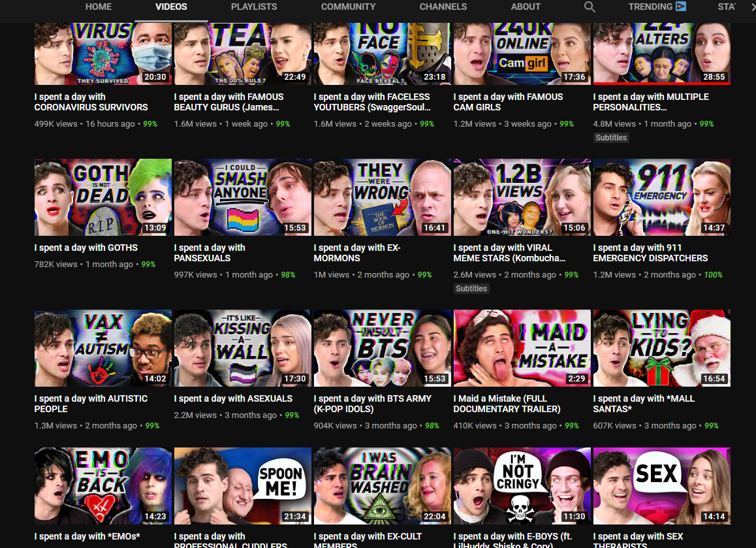
Task: Click title 'I spent a day with 911 EMERGENCY DISPATCHERS'
Action: click(650, 253)
